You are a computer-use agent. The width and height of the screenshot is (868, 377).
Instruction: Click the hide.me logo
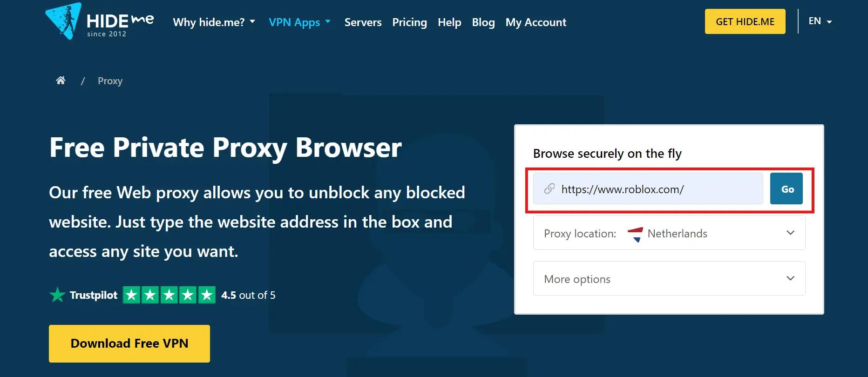(100, 21)
